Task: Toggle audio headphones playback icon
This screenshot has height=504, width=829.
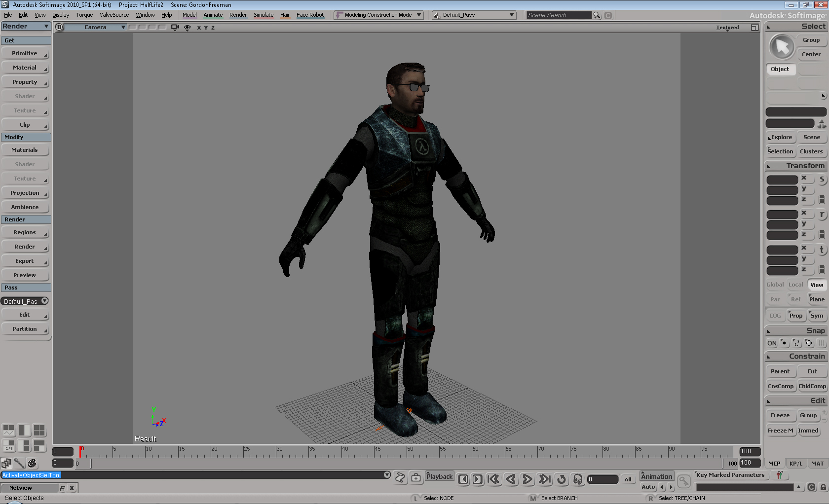Action: [x=577, y=479]
